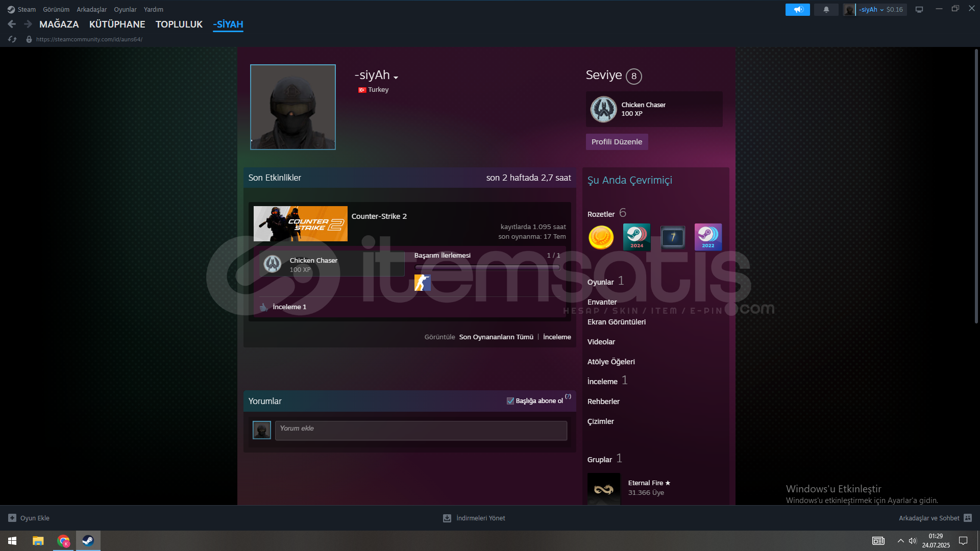Click the İnceleme 1 link under CS2
Image resolution: width=980 pixels, height=551 pixels.
tap(289, 307)
